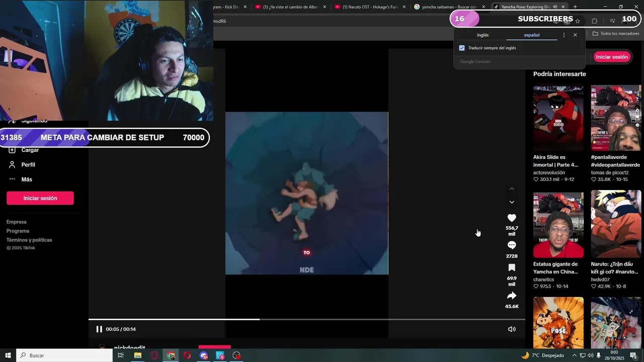Expand the Empresa footer section
This screenshot has width=644, height=362.
17,222
